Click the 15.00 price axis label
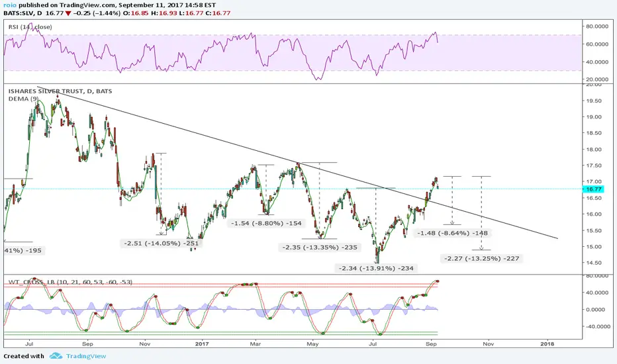 tap(593, 247)
